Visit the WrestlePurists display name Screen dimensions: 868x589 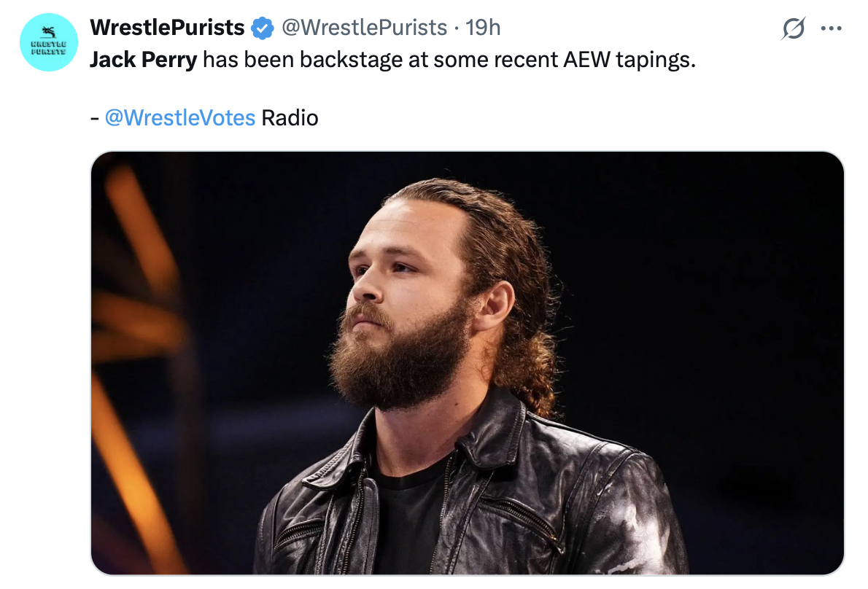(167, 28)
